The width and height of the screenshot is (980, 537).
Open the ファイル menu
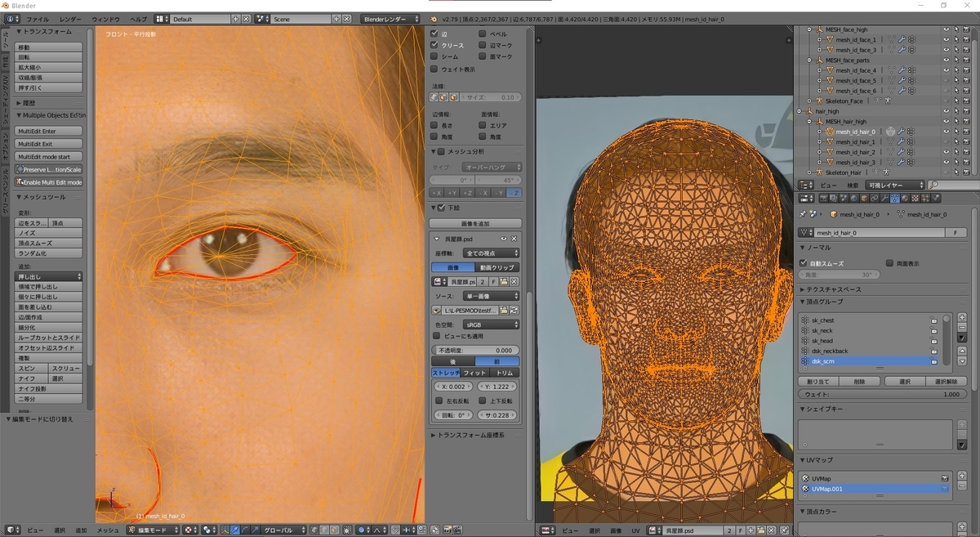click(x=38, y=18)
